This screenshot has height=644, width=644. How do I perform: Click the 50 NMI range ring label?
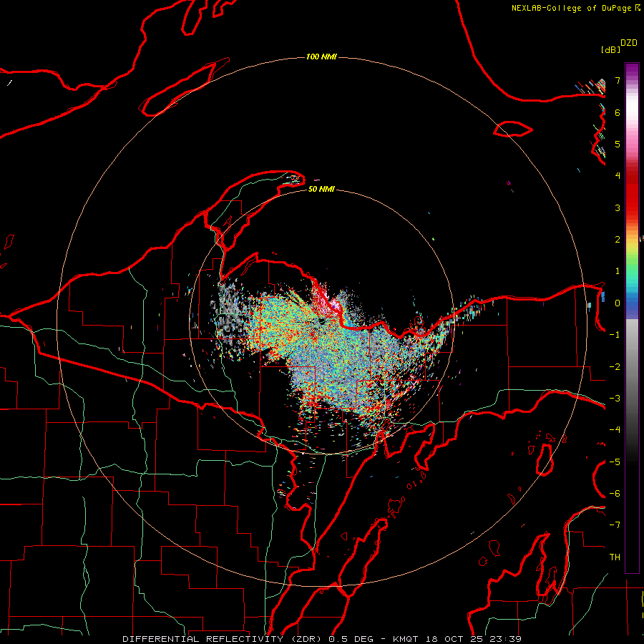coord(321,189)
